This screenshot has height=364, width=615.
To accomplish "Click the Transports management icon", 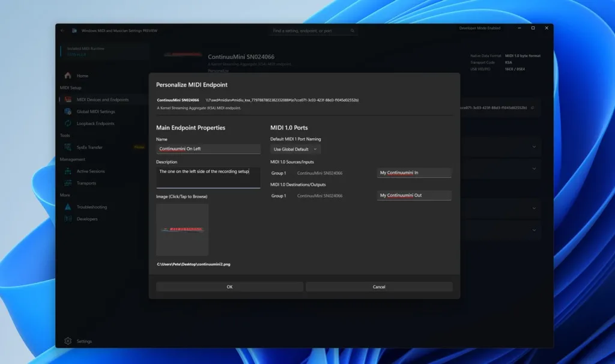I will coord(67,183).
